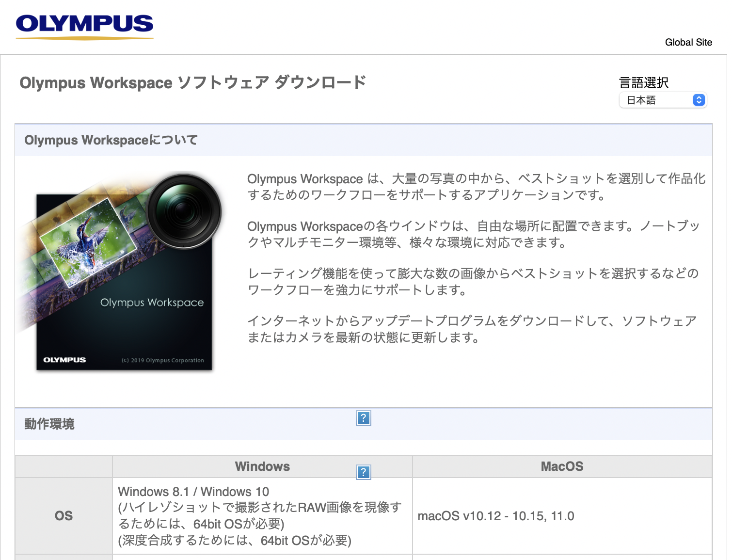Click the first paragraph Olympus Workspace は、大量の写真
The width and height of the screenshot is (732, 560).
(x=477, y=187)
